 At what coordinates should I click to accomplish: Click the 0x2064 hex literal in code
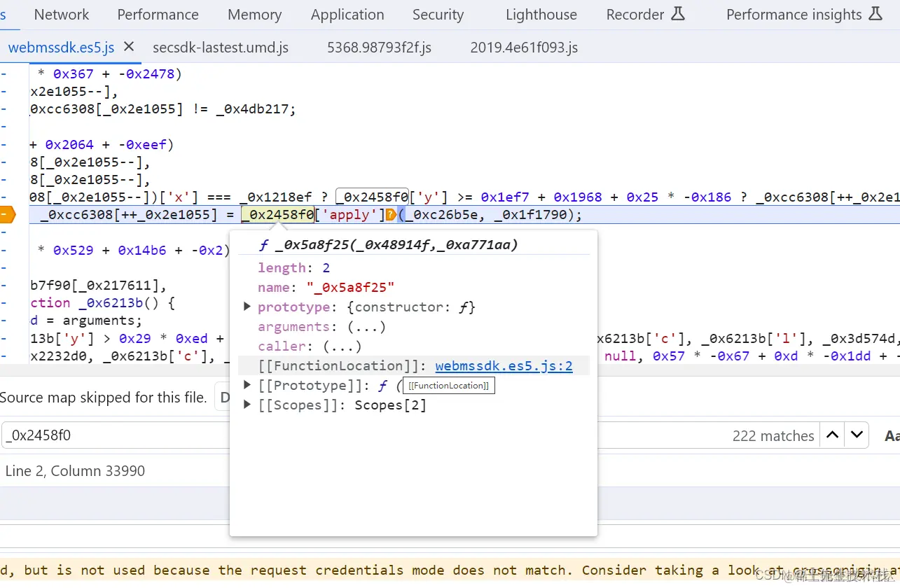point(69,145)
